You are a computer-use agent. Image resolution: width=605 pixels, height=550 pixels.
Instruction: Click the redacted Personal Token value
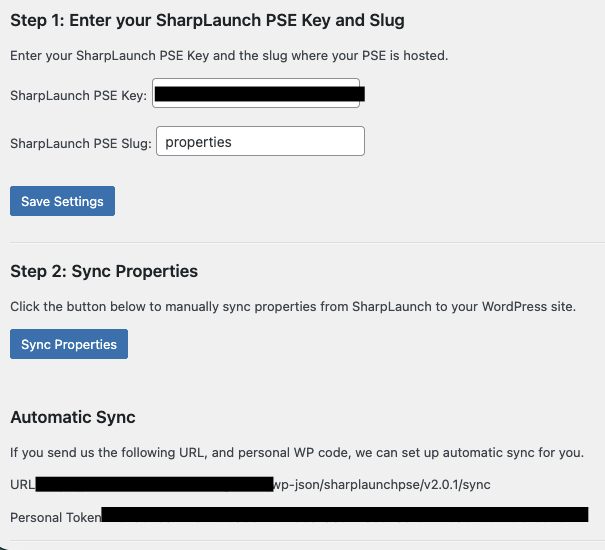point(345,516)
